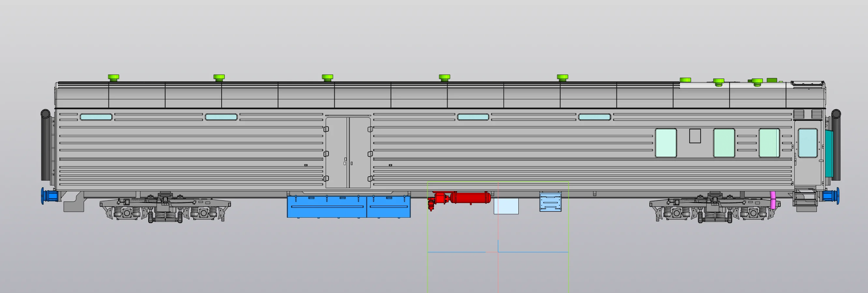
Task: Select the second narrow upper window from the left
Action: (221, 117)
